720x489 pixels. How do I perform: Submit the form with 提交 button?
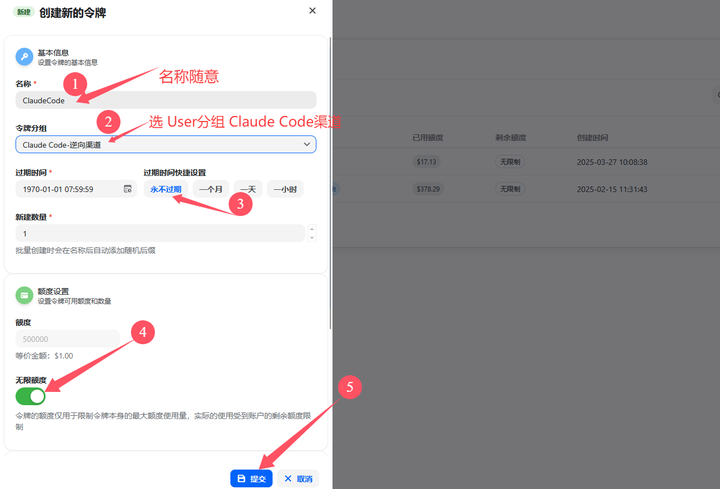[x=251, y=478]
